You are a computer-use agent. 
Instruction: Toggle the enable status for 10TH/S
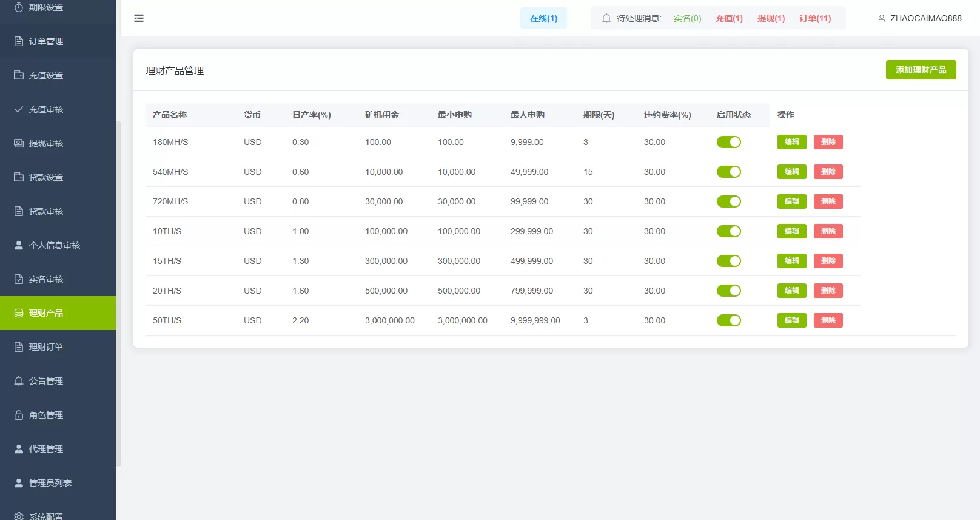tap(728, 231)
